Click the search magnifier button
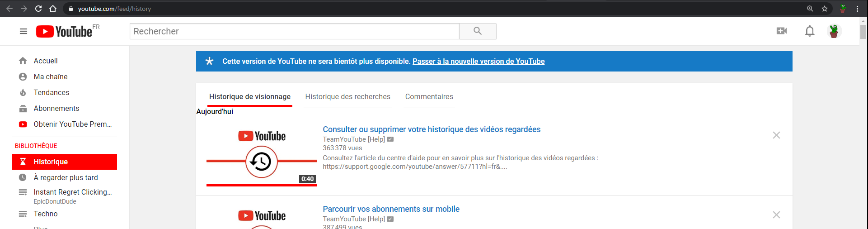The height and width of the screenshot is (229, 868). point(478,31)
